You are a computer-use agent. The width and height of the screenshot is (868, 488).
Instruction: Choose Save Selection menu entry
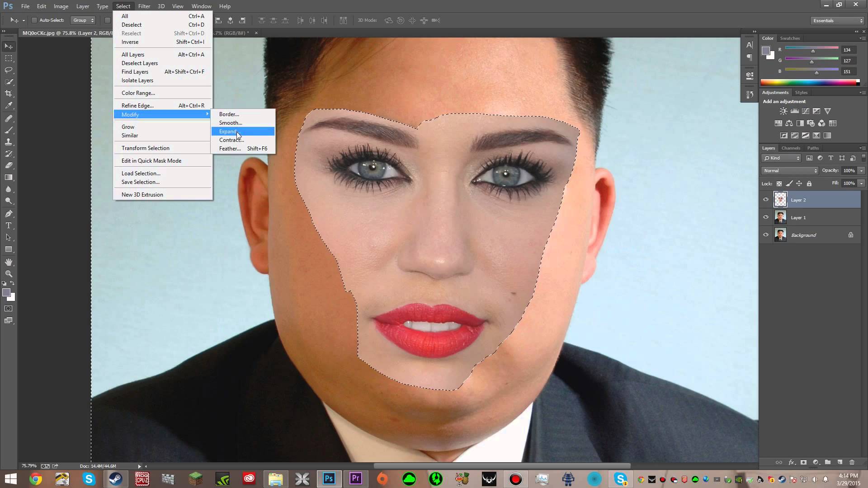pyautogui.click(x=163, y=182)
